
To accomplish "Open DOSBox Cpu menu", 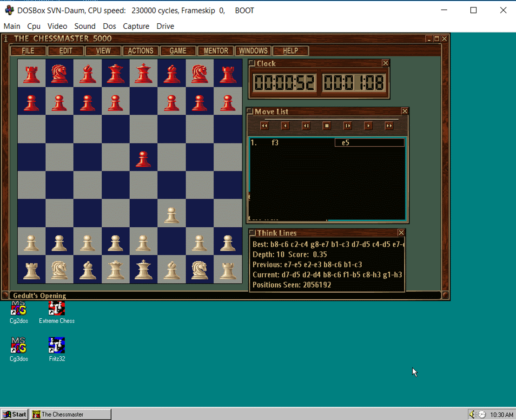I will (34, 26).
